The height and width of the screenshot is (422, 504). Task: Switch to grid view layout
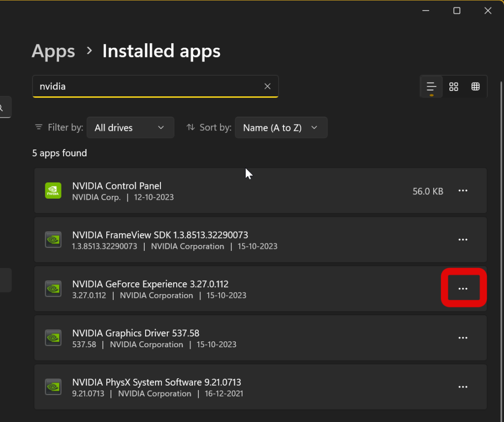click(454, 87)
